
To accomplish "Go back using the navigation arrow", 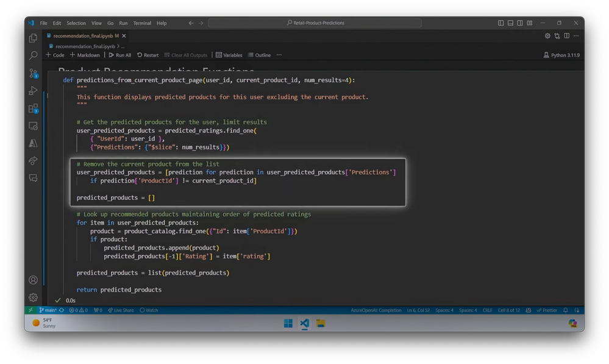I will (191, 23).
